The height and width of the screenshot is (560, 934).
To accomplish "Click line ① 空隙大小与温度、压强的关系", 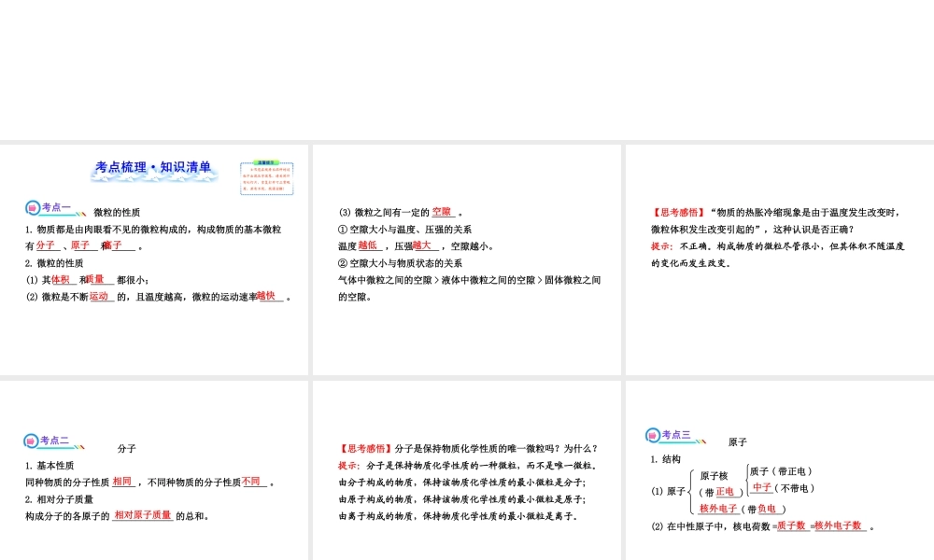I will pos(405,230).
